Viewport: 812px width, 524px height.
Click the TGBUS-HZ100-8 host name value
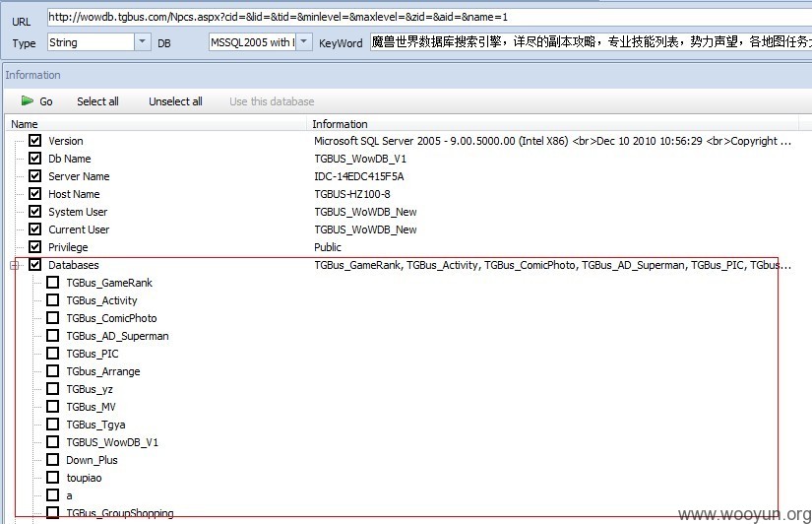352,194
